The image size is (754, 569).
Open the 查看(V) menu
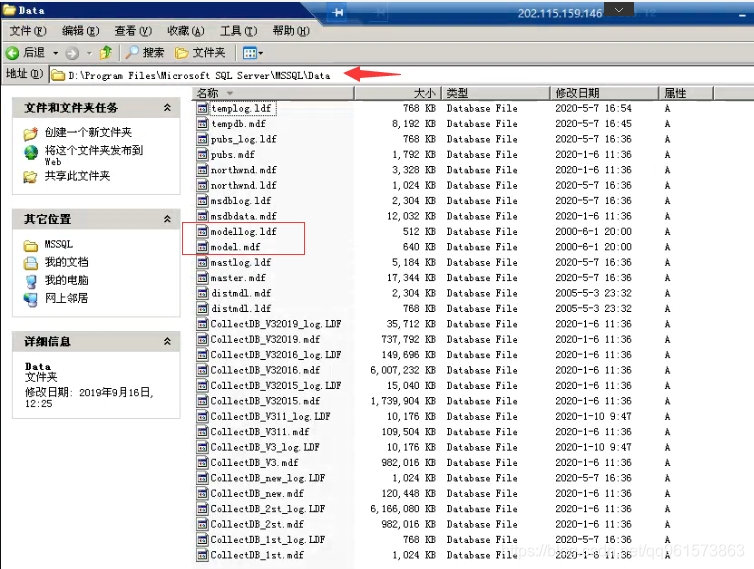coord(133,31)
